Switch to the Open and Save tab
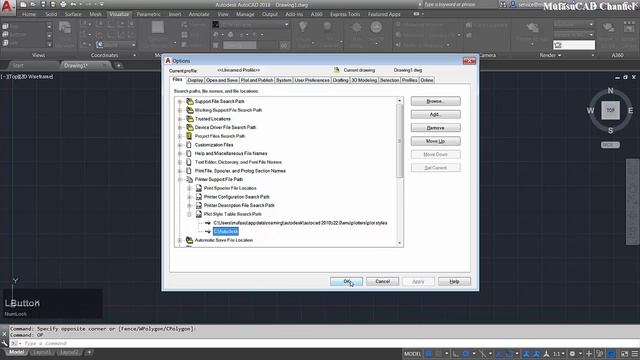The image size is (640, 360). [x=222, y=80]
